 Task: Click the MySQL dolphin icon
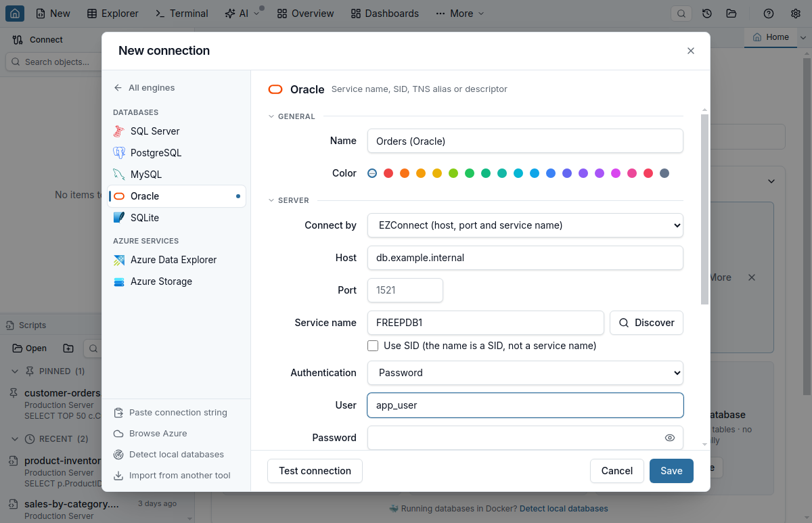click(119, 175)
